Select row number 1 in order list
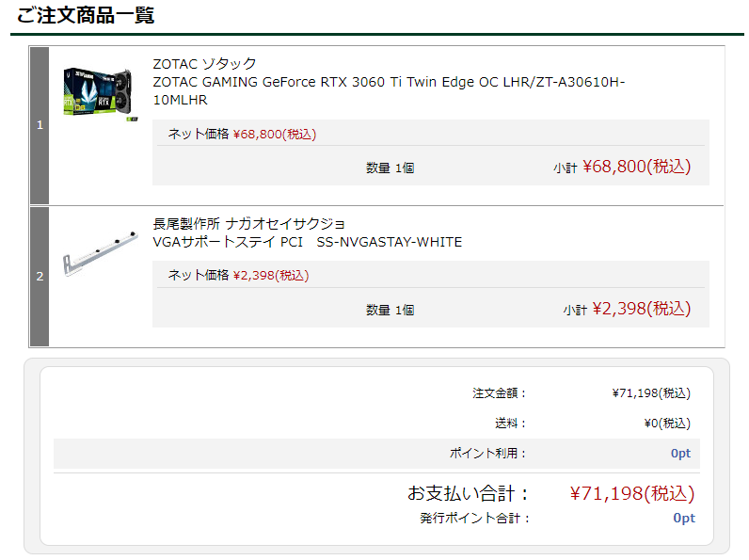 tap(40, 125)
